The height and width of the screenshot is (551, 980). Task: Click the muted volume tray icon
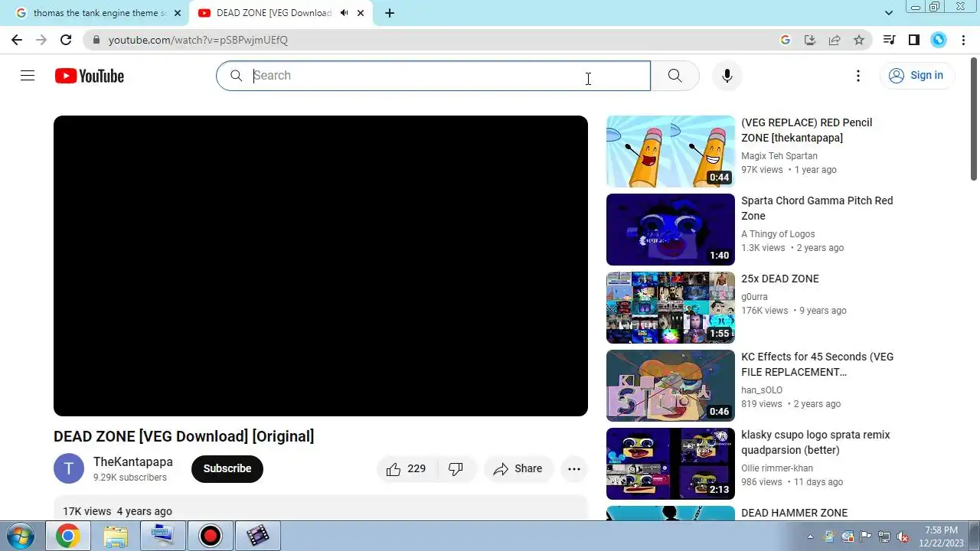[903, 536]
